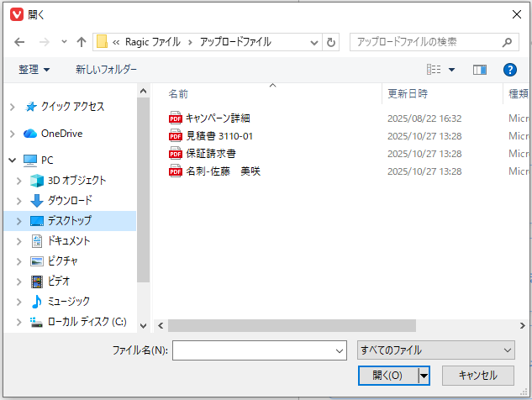The image size is (532, 400).
Task: Click the 開く(O) button
Action: pos(387,376)
